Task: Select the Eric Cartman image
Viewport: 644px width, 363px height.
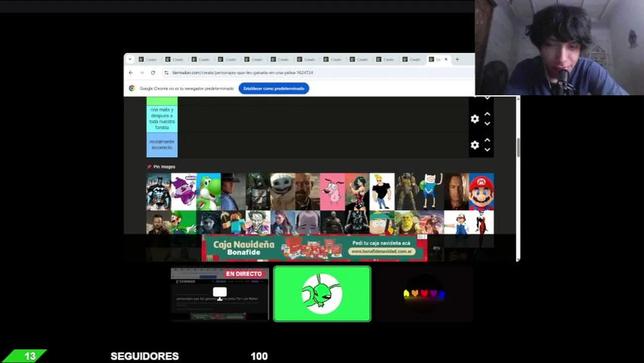Action: pos(382,222)
